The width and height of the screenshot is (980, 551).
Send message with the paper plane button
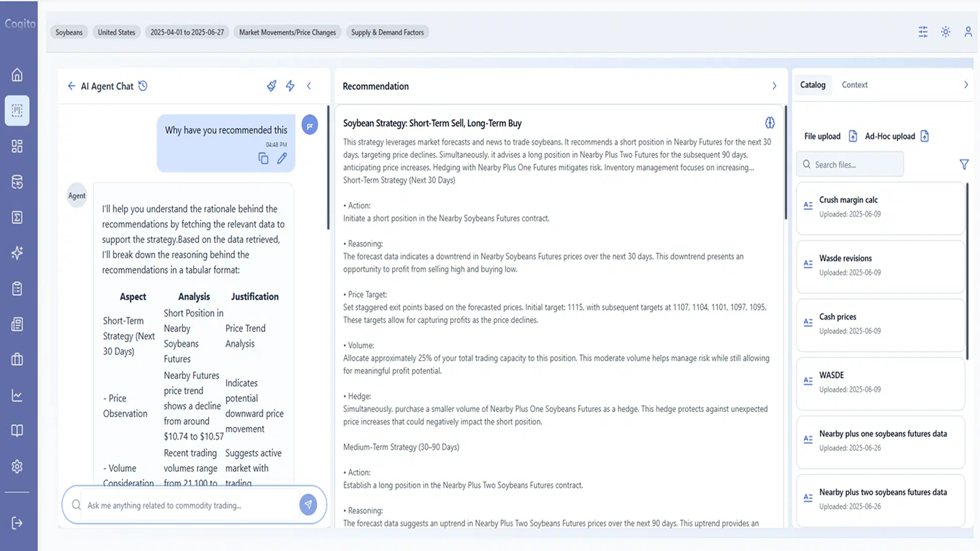pos(308,504)
